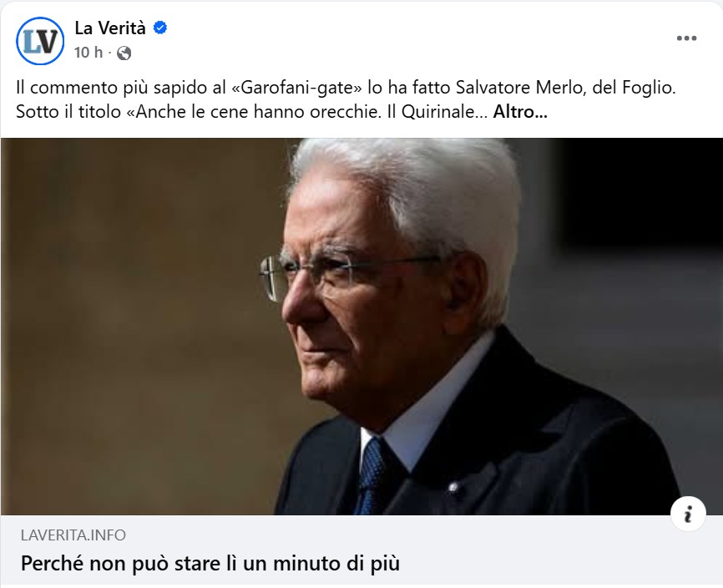This screenshot has height=588, width=723.
Task: Click the LAVERITA.INFO source domain label
Action: pos(73,535)
